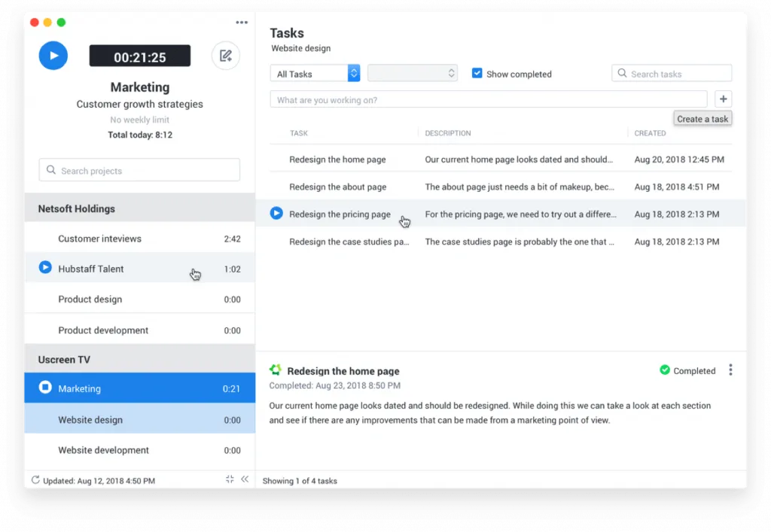Select the Customer inteviews project
Image resolution: width=771 pixels, height=532 pixels.
click(139, 239)
